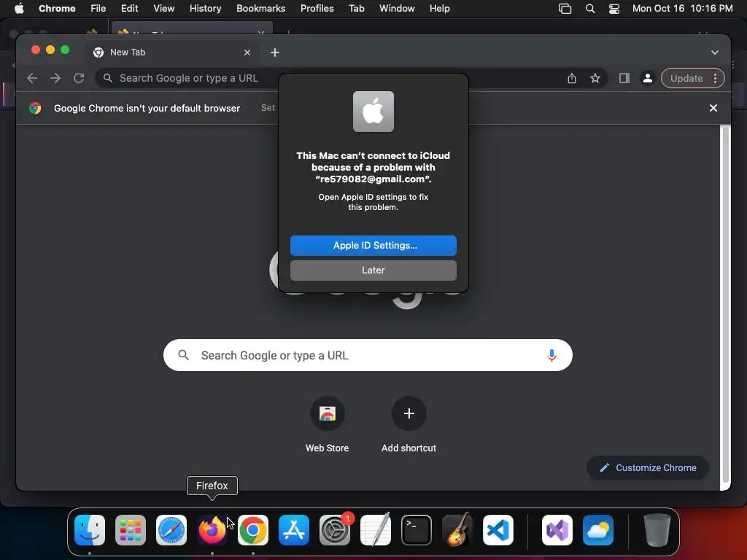Open the File menu
This screenshot has height=560, width=747.
click(x=98, y=9)
